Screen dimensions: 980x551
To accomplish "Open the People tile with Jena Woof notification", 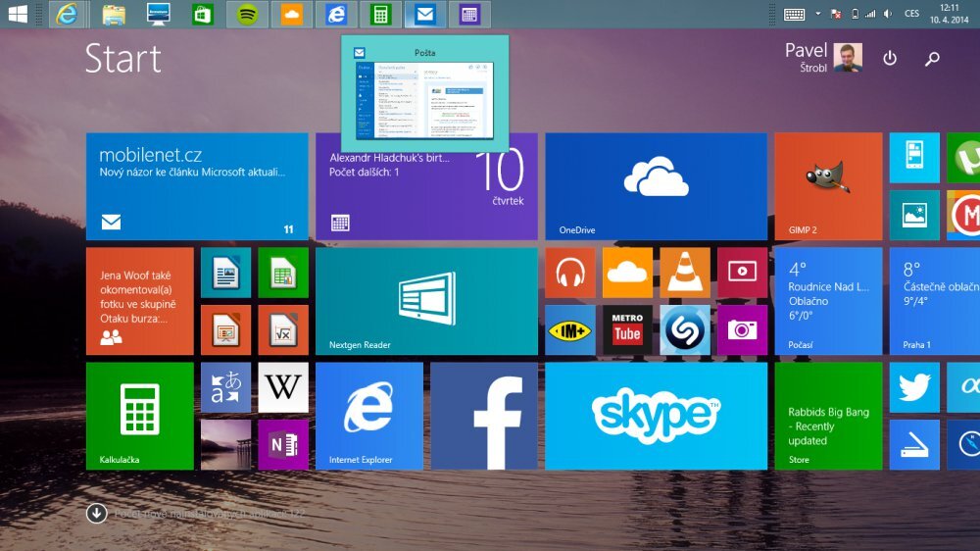I will (x=139, y=301).
